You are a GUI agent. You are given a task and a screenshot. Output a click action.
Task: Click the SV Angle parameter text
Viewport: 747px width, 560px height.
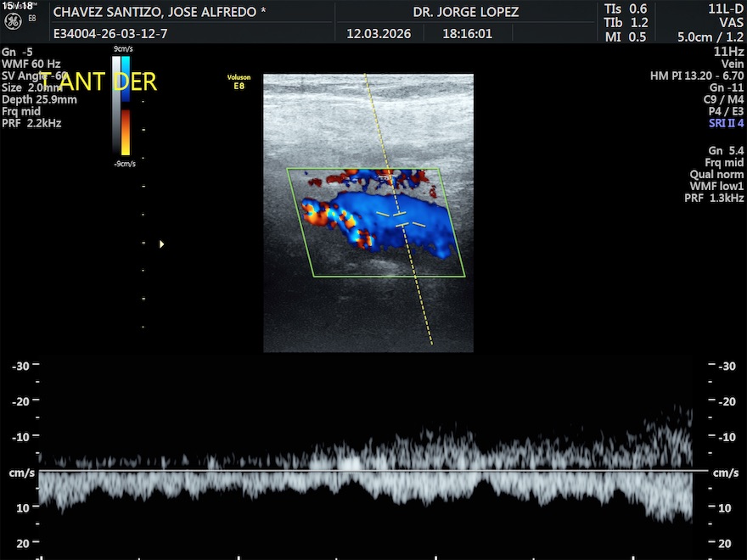[x=34, y=76]
